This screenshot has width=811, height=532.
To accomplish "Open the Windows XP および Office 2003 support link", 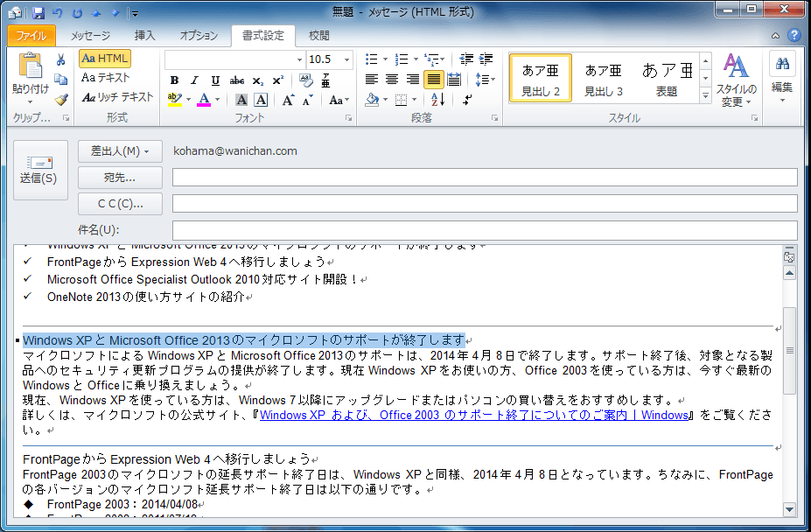I will pyautogui.click(x=474, y=415).
